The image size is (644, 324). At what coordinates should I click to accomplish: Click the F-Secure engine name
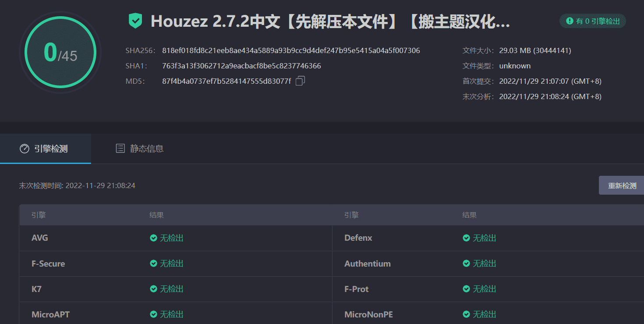[x=48, y=263]
